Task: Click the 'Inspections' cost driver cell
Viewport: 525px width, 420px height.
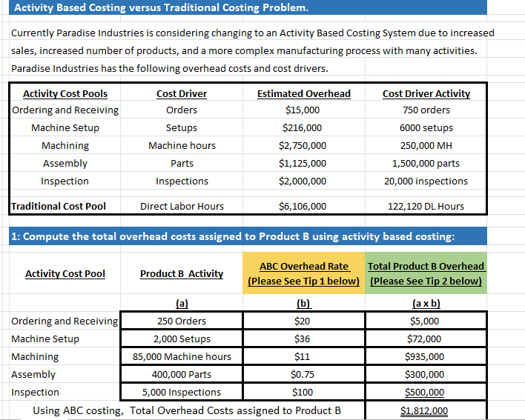Action: (x=182, y=181)
